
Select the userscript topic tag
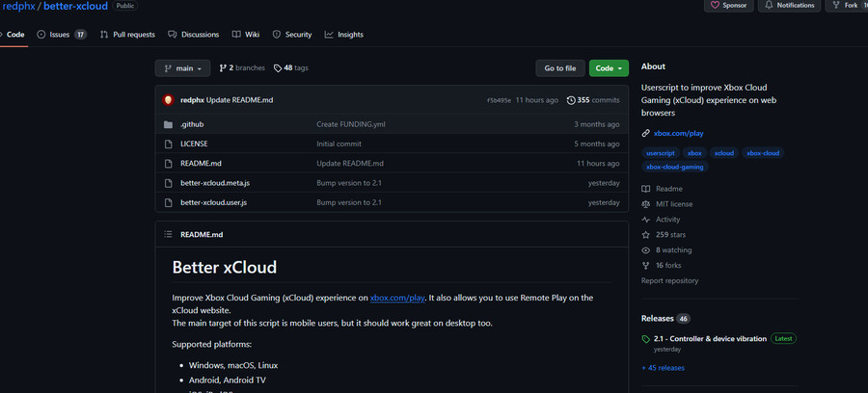[661, 153]
